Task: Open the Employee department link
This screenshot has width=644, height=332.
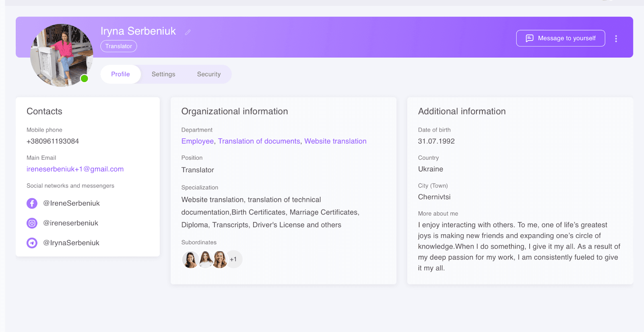Action: click(x=197, y=141)
